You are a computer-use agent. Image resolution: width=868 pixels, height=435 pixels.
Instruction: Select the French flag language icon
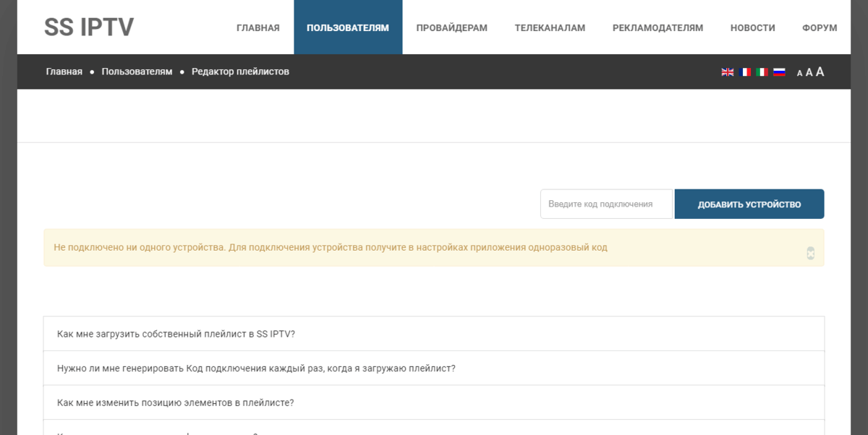[744, 72]
